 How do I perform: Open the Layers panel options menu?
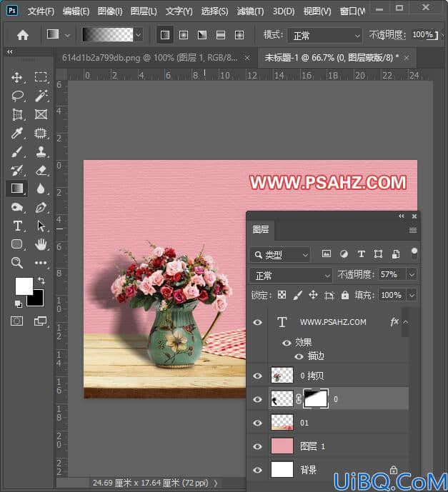[x=413, y=231]
